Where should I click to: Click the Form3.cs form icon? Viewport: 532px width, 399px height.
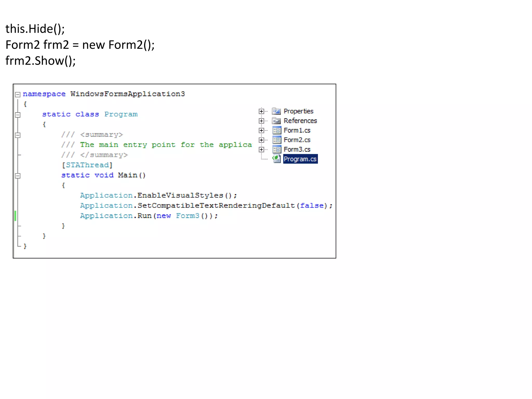point(277,149)
